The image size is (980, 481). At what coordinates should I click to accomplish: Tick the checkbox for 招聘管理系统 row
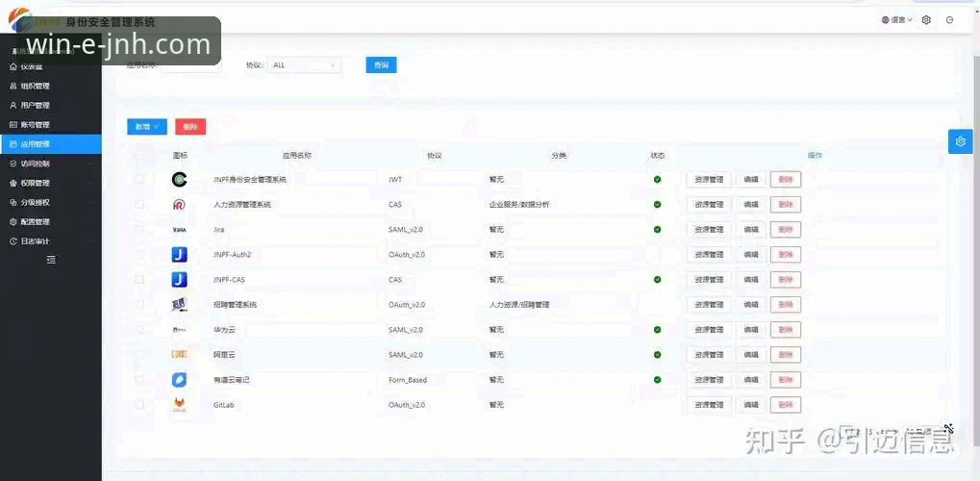(139, 305)
